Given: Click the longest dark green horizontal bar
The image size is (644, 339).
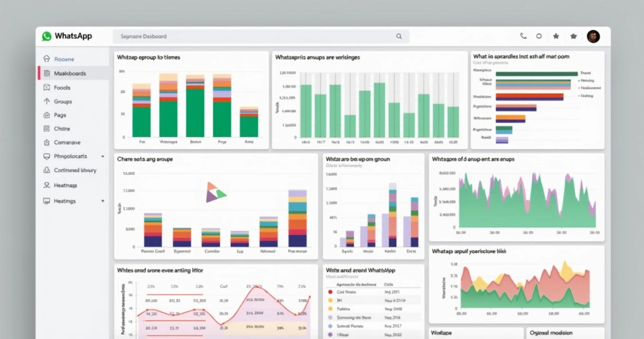Looking at the screenshot, I should 536,74.
